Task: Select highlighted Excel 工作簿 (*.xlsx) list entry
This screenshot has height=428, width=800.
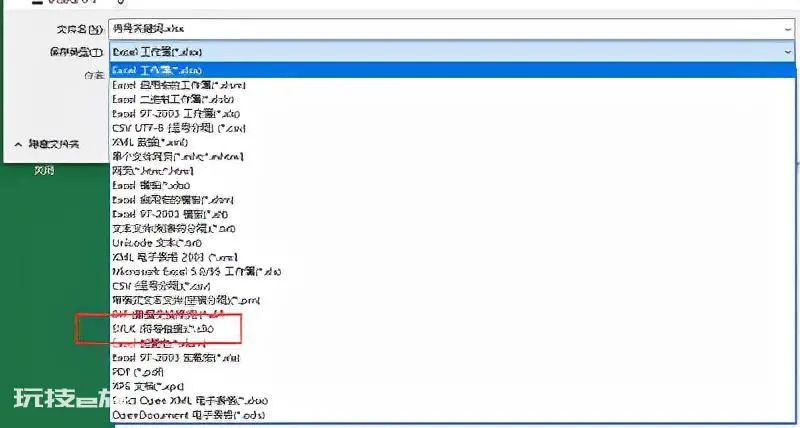Action: 453,70
